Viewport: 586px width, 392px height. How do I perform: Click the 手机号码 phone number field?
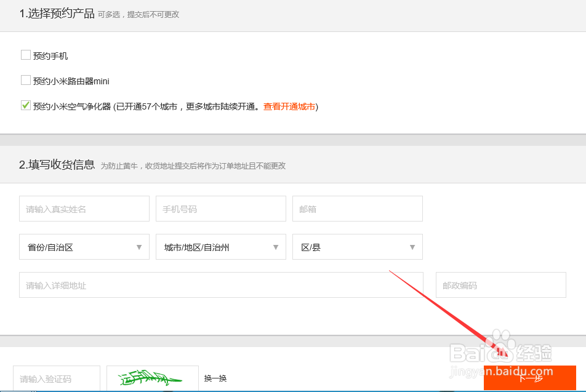tap(221, 209)
